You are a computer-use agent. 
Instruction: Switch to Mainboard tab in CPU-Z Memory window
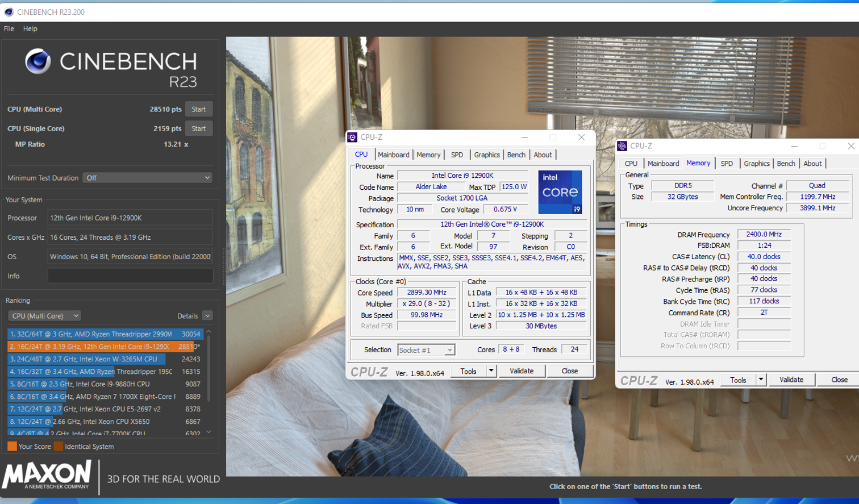[x=663, y=164]
